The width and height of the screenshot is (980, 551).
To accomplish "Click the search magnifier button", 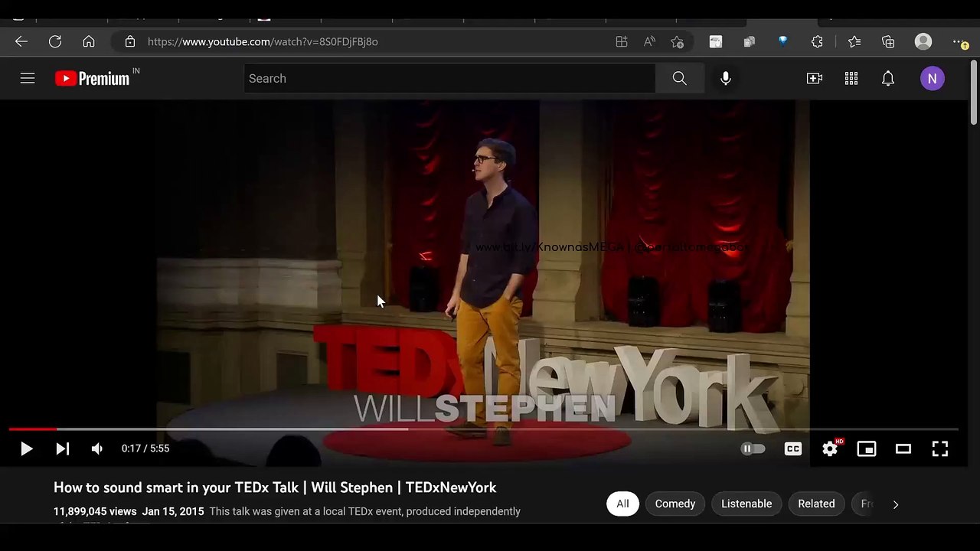I will click(680, 78).
